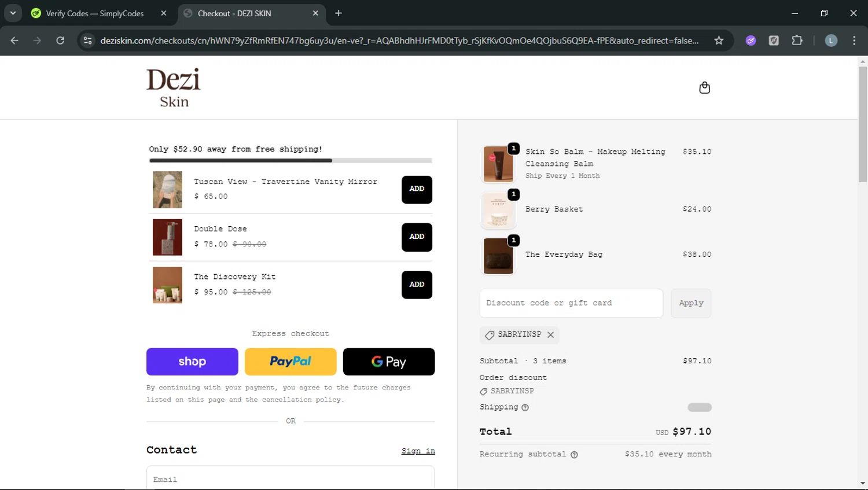
Task: View site information icon in address bar
Action: 87,40
